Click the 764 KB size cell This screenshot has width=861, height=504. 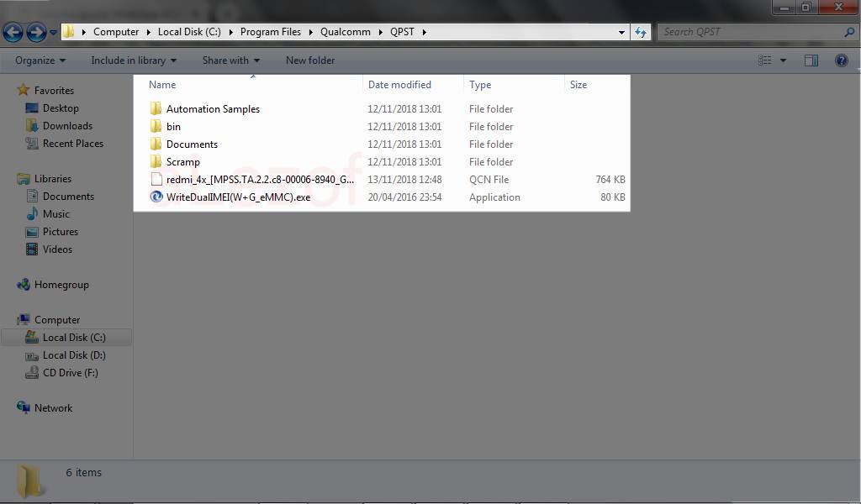click(x=610, y=179)
